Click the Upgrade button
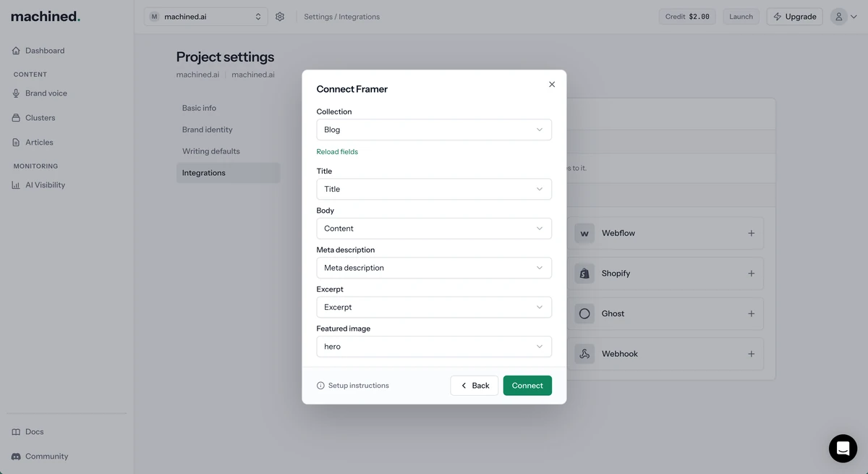 pyautogui.click(x=794, y=17)
